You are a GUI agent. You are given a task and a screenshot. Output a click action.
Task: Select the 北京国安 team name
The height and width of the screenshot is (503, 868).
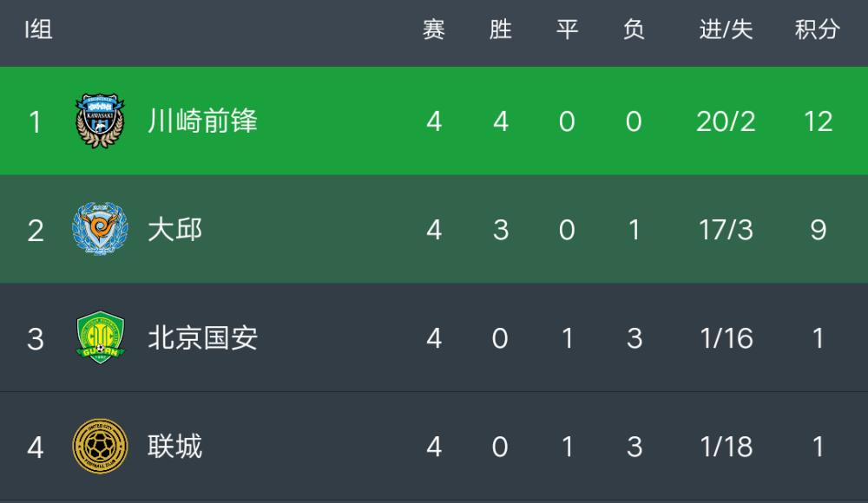click(202, 337)
